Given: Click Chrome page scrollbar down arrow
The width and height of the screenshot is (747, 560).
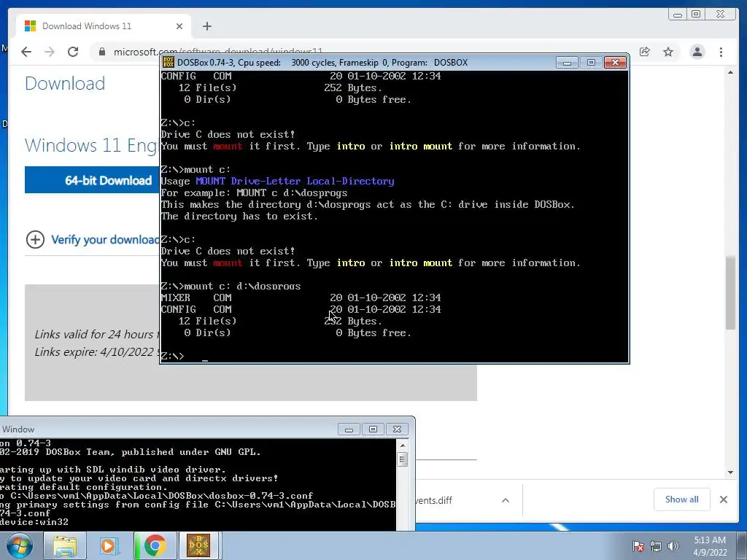Looking at the screenshot, I should click(x=731, y=472).
